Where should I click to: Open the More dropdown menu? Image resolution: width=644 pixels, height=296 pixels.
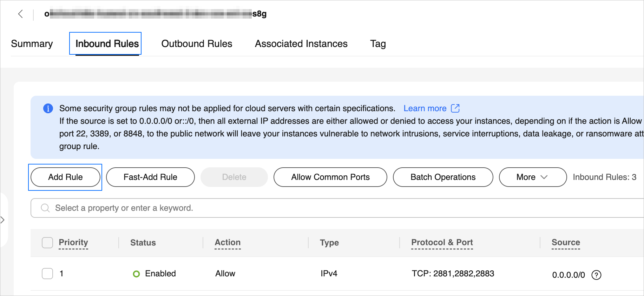click(532, 177)
